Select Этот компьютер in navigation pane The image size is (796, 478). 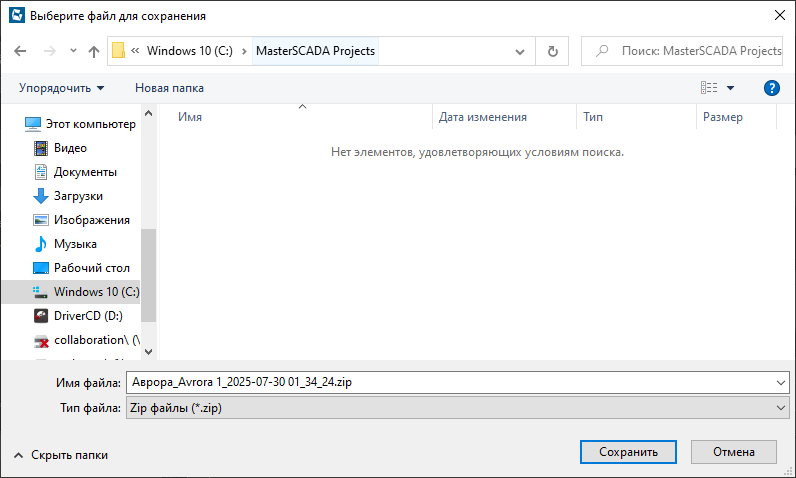point(80,124)
